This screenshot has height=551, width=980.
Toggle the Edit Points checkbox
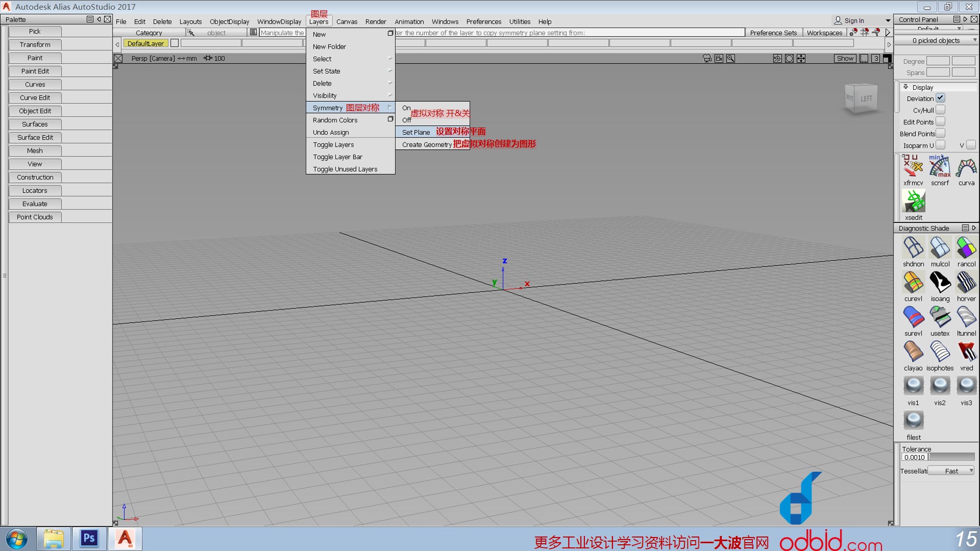pyautogui.click(x=940, y=121)
